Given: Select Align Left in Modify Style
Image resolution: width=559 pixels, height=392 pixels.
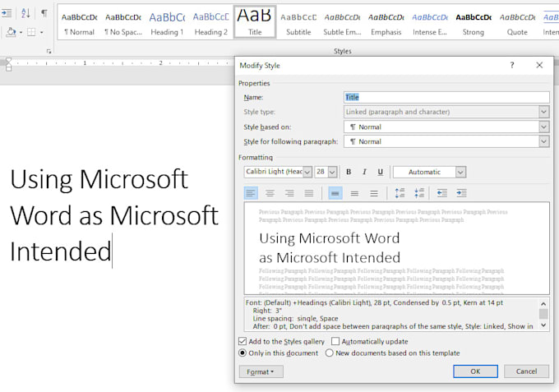Looking at the screenshot, I should tap(251, 193).
